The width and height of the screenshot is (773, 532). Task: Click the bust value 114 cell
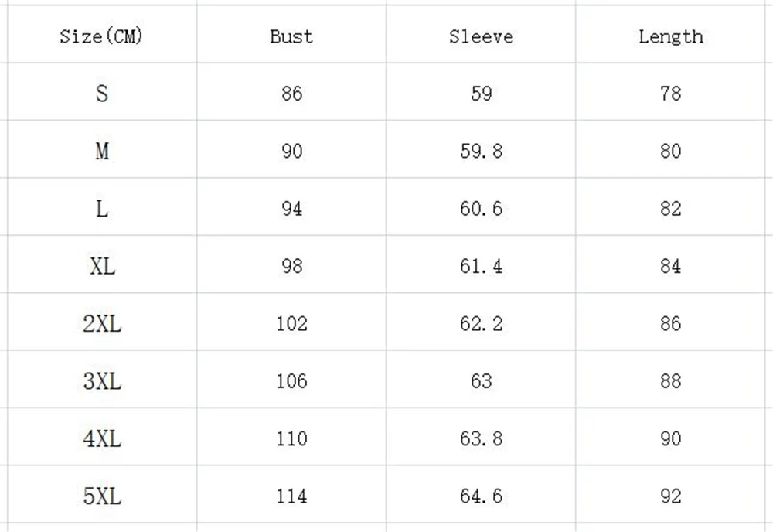(291, 496)
